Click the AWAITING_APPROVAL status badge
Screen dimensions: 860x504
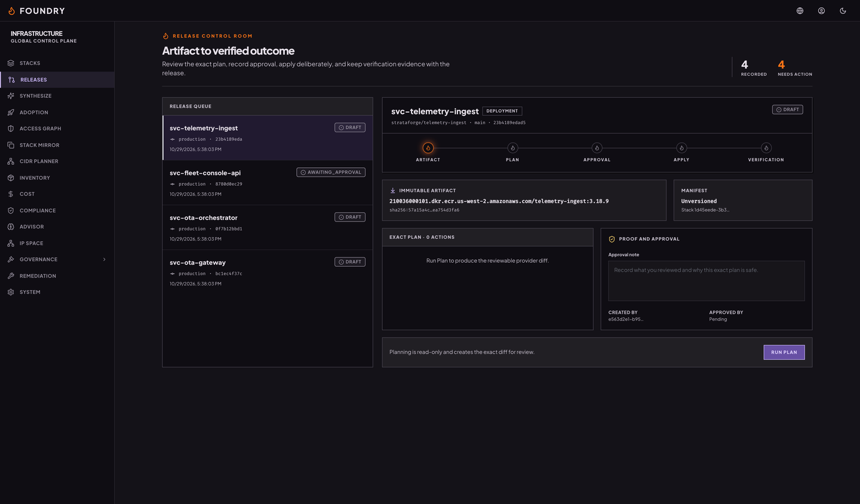tap(331, 172)
